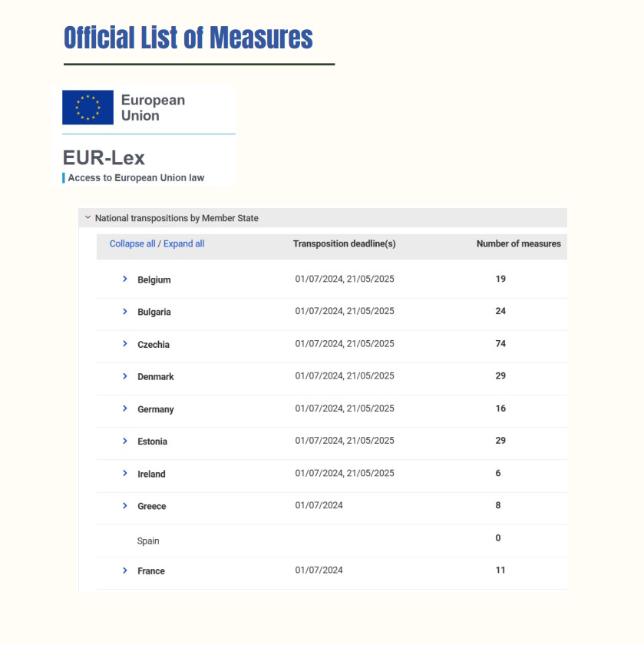Expand Germany's measures row
Viewport: 644px width, 645px height.
pyautogui.click(x=125, y=409)
